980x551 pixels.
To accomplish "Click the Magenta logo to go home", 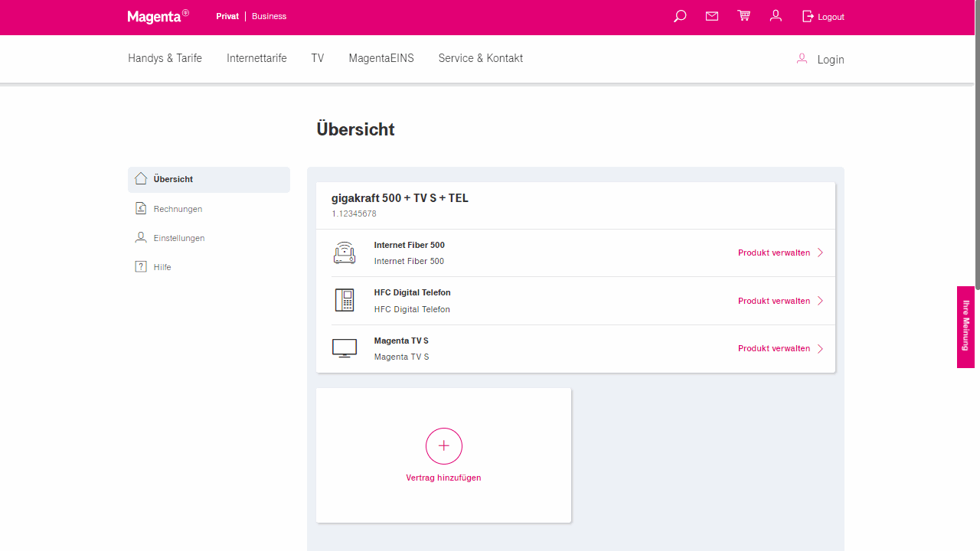I will [x=154, y=16].
